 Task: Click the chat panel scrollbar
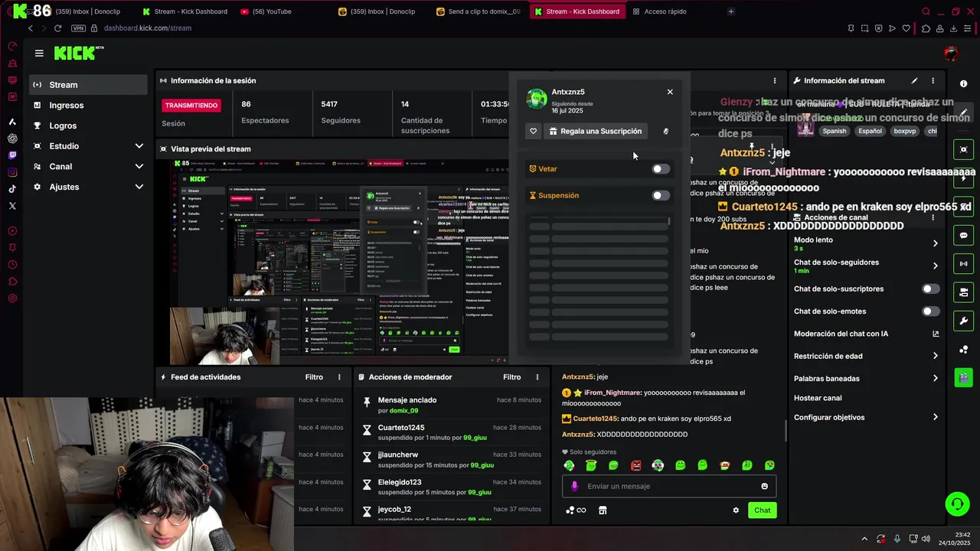tap(786, 431)
